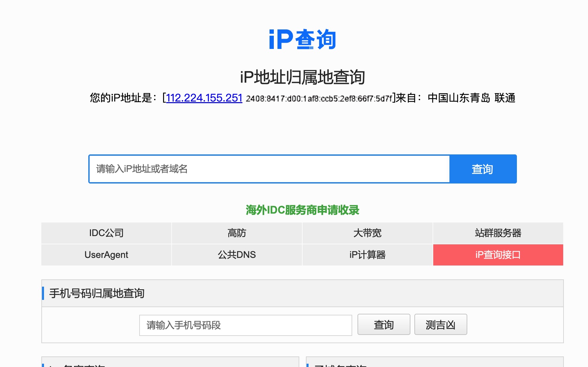Click the red iP查询接口 button
The height and width of the screenshot is (367, 588).
pyautogui.click(x=498, y=255)
